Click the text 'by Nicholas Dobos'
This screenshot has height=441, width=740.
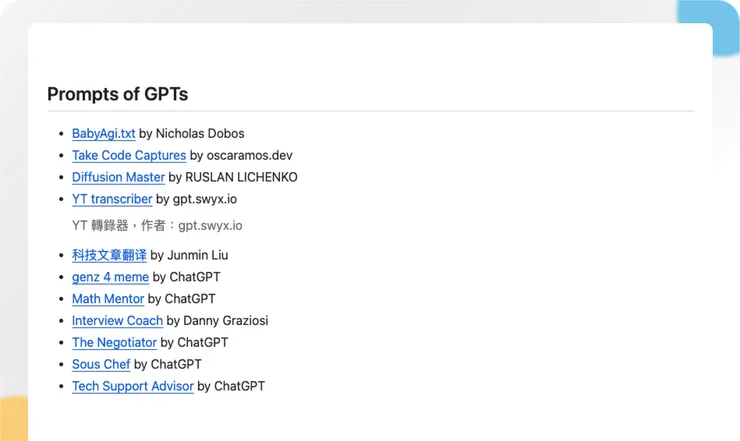click(192, 134)
